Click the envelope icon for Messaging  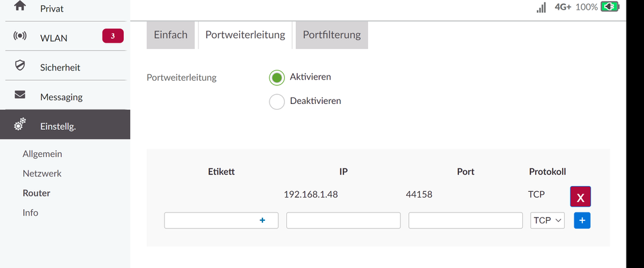(x=20, y=96)
